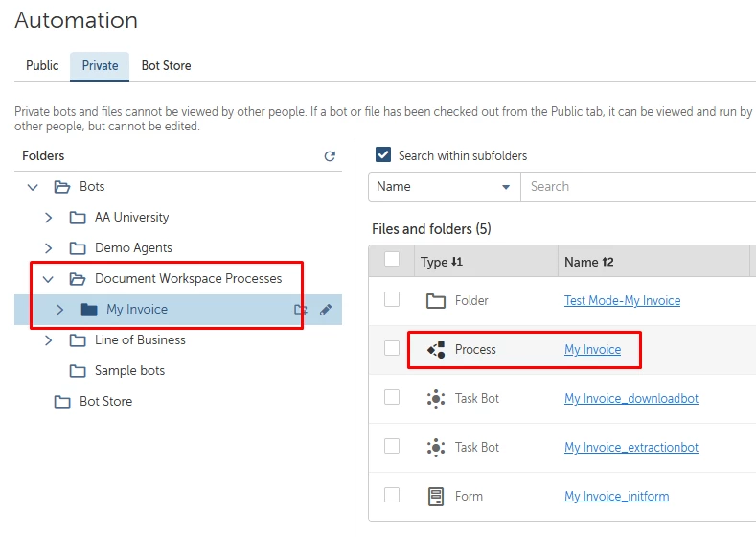Click the refresh folders icon
The height and width of the screenshot is (537, 756).
coord(330,156)
